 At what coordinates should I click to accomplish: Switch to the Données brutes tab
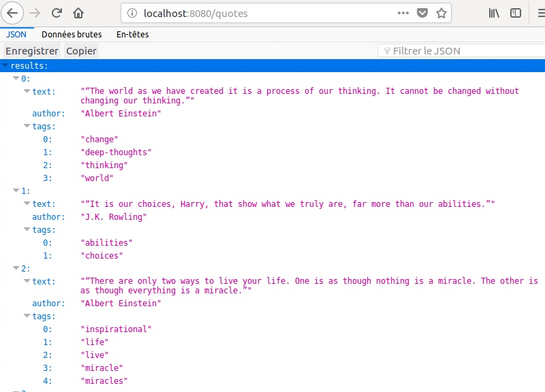[x=72, y=35]
